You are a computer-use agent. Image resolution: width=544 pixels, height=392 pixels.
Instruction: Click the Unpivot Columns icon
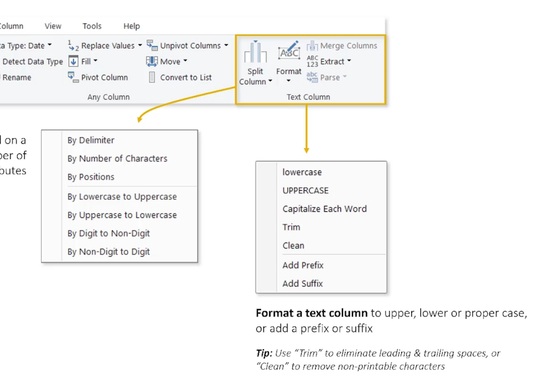point(152,45)
